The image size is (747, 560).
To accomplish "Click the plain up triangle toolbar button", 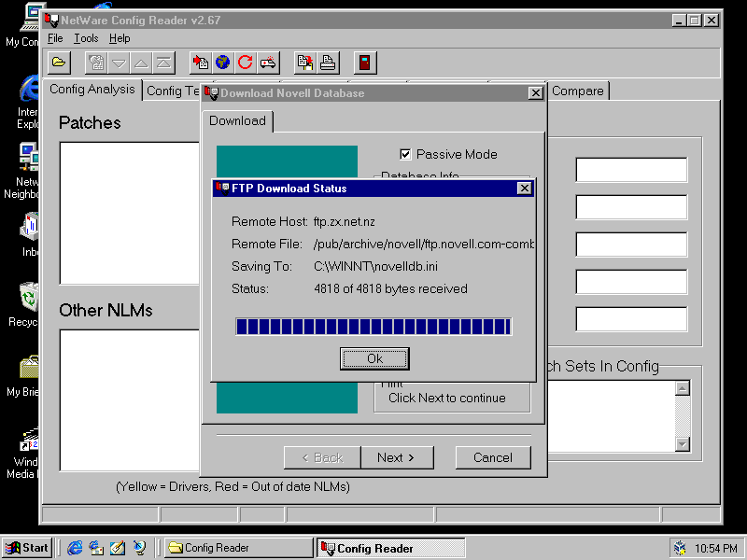I will tap(141, 63).
